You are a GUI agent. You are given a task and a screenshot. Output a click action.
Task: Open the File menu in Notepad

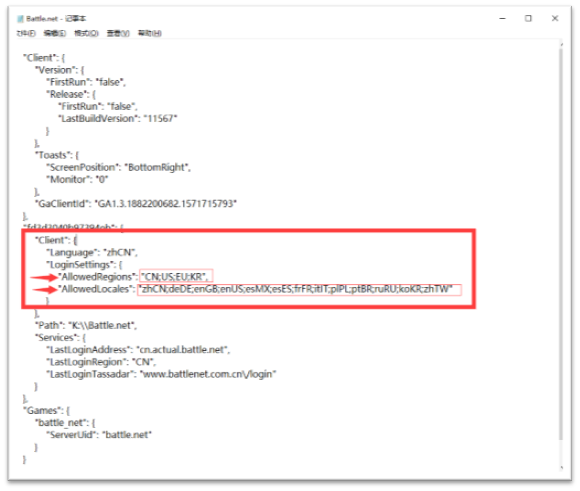click(26, 33)
